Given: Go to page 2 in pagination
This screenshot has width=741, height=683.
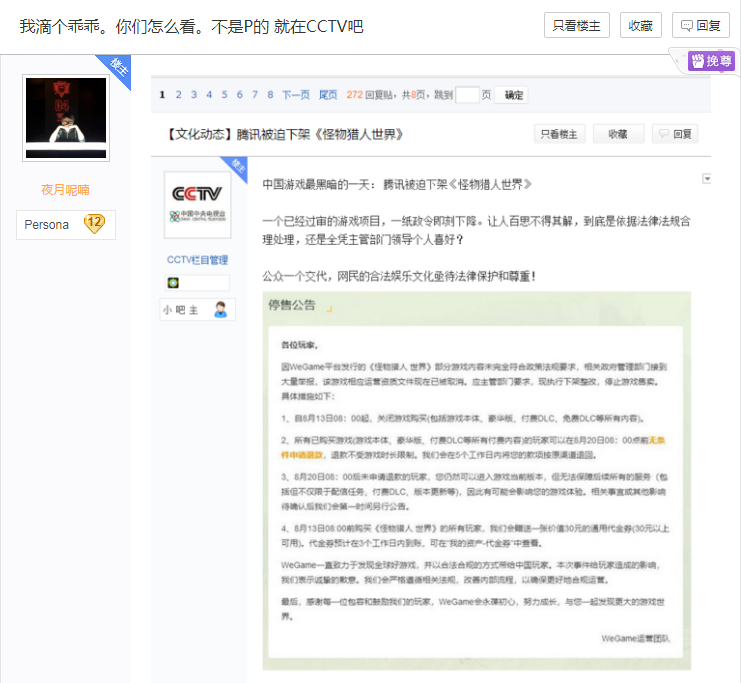Looking at the screenshot, I should [178, 95].
